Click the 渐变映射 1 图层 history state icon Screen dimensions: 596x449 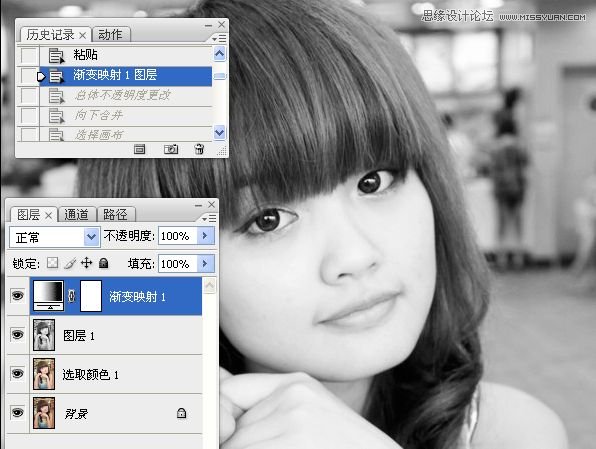tap(57, 76)
